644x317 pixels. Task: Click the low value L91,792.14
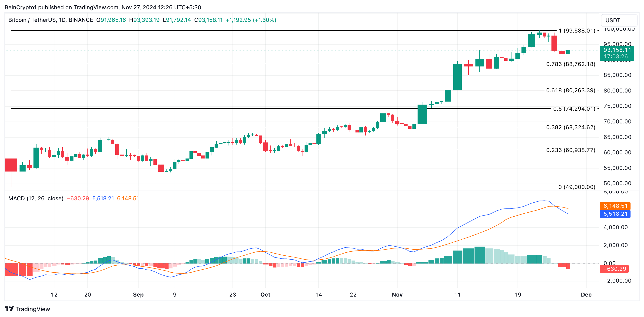click(x=177, y=20)
